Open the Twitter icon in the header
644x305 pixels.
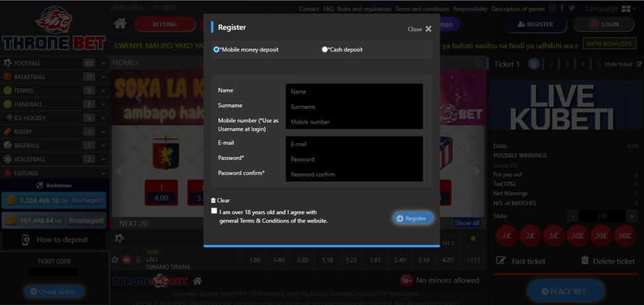coord(571,8)
